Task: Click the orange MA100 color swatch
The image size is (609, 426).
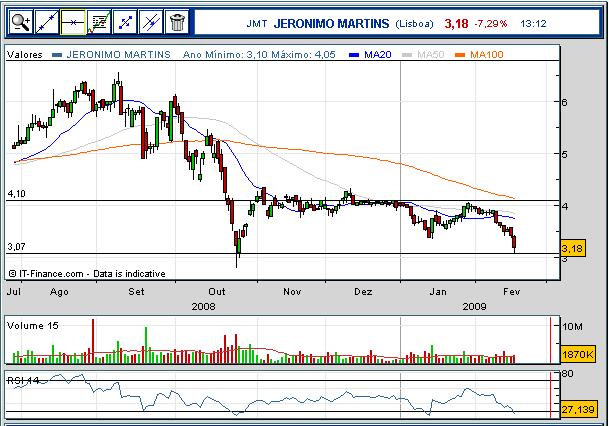Action: coord(460,55)
